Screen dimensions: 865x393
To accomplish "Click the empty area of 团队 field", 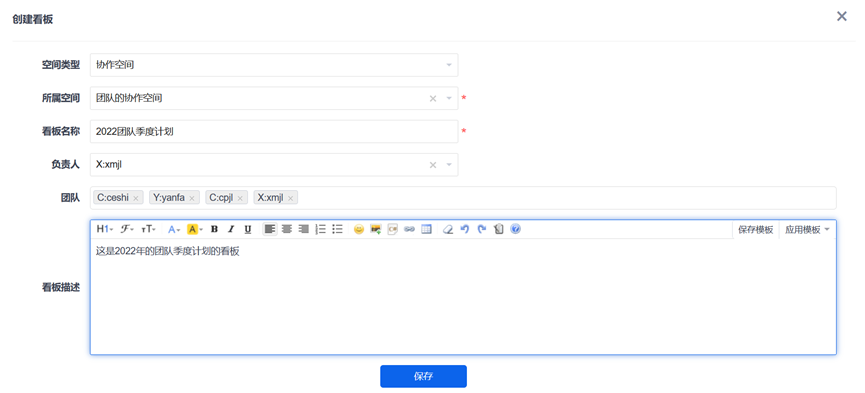I will 567,198.
